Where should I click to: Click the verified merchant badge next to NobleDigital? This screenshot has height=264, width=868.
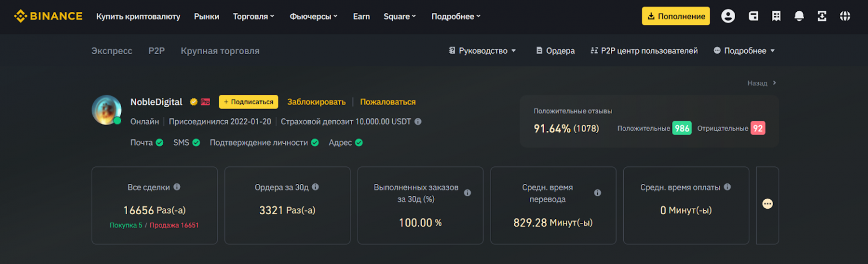click(193, 102)
